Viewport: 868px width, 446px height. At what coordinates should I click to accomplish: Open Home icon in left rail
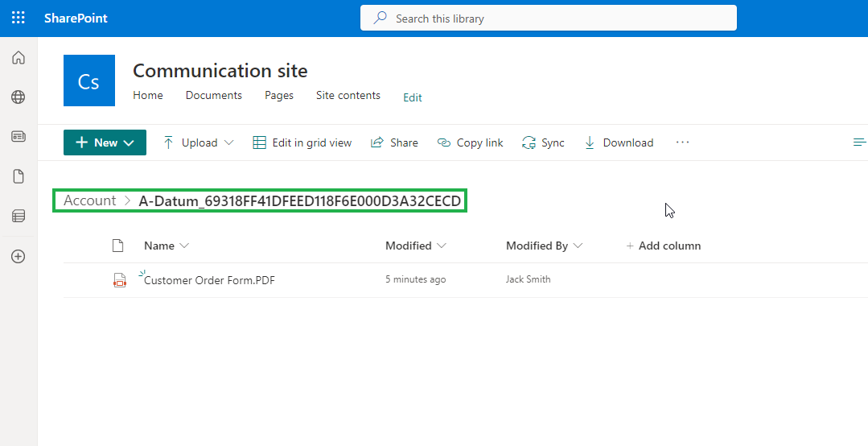point(19,58)
